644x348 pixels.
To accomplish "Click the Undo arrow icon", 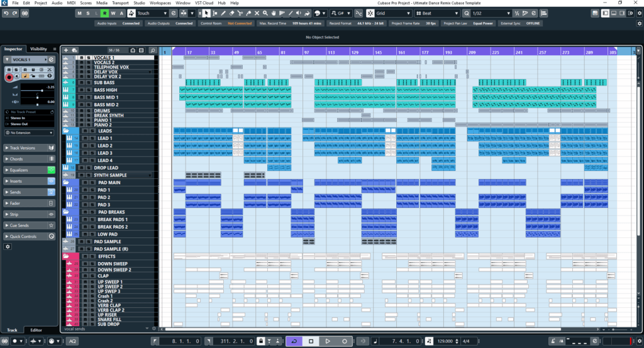I will point(6,13).
